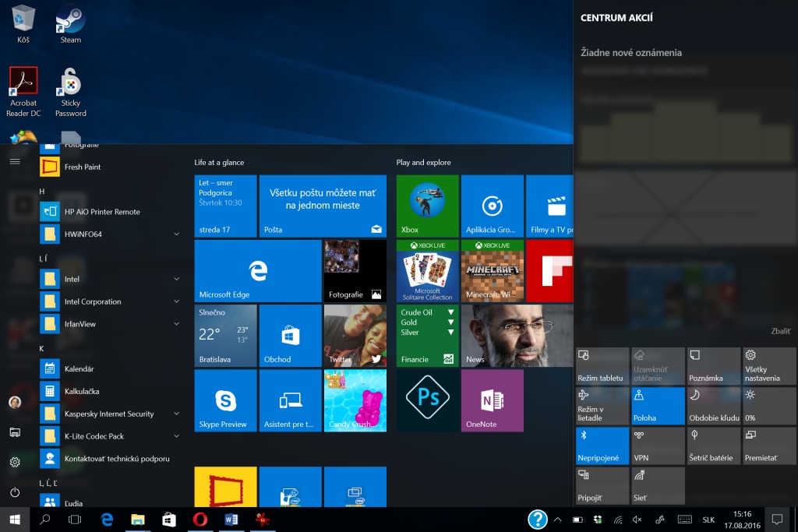Launch the Xbox tile
The image size is (798, 532).
click(427, 206)
